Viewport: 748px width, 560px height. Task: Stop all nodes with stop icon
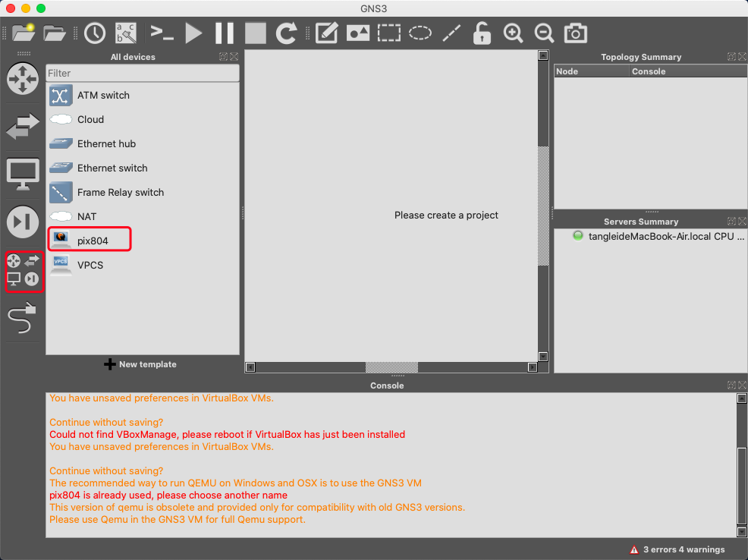point(256,33)
